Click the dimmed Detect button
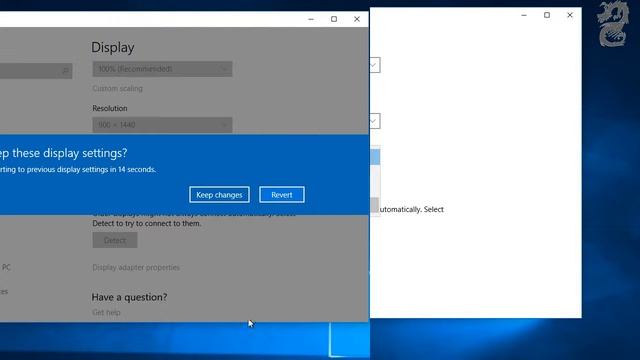This screenshot has height=360, width=640. point(115,240)
